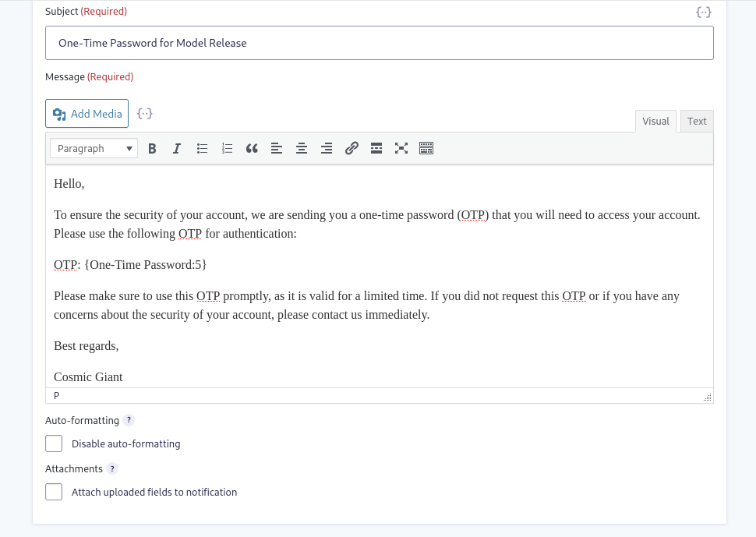Expand the Auto-formatting help tooltip
This screenshot has height=537, width=756.
click(129, 420)
